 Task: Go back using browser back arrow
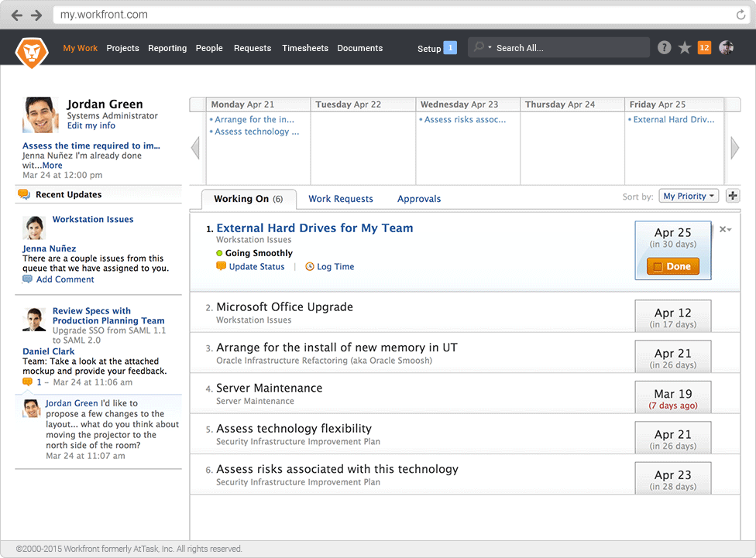17,15
